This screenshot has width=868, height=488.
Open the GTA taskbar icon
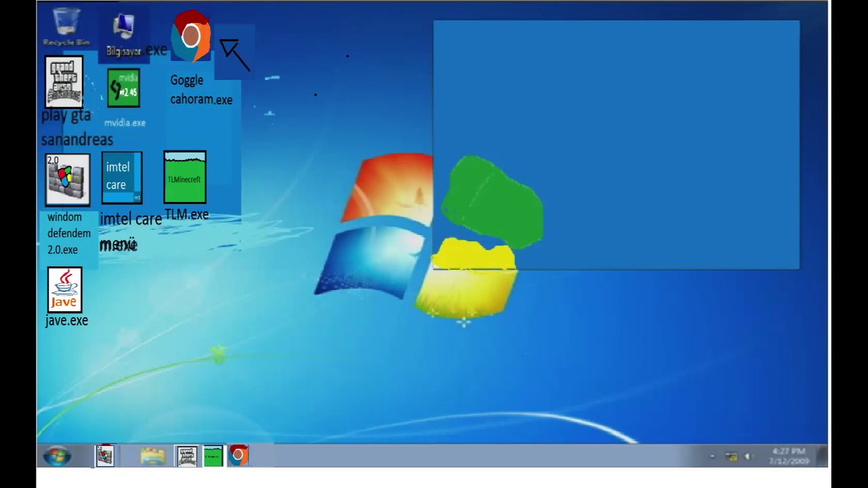186,455
